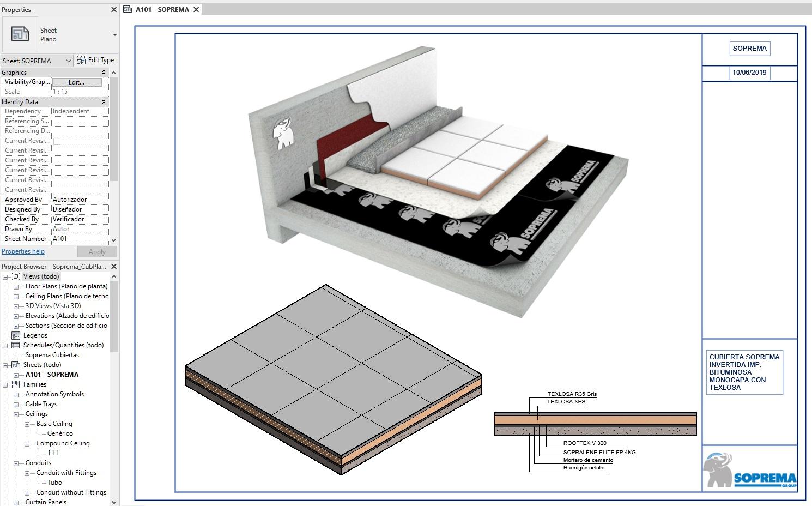Select the 3D rendered roof image
Viewport: 812px width, 506px height.
[439, 182]
